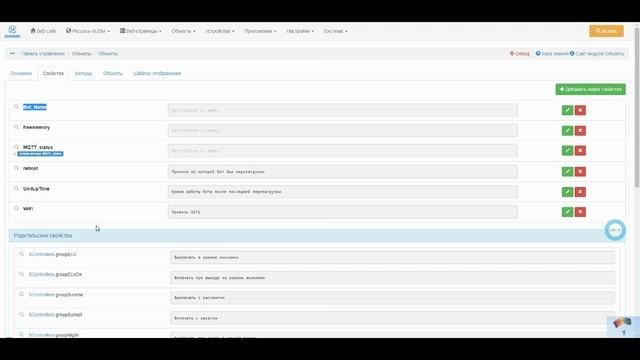Delete the reboot property with red X
The width and height of the screenshot is (640, 360).
point(580,171)
